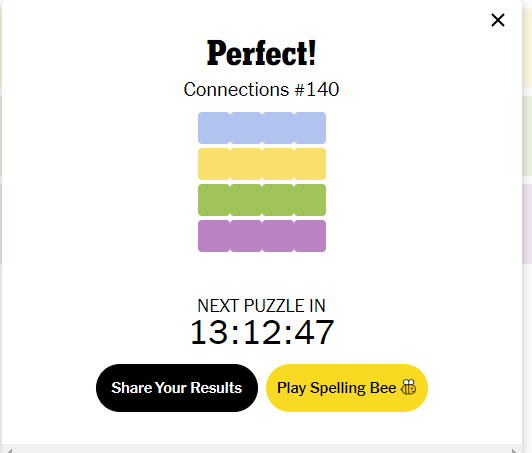Image resolution: width=532 pixels, height=453 pixels.
Task: Click the first green square in results grid
Action: coord(214,200)
